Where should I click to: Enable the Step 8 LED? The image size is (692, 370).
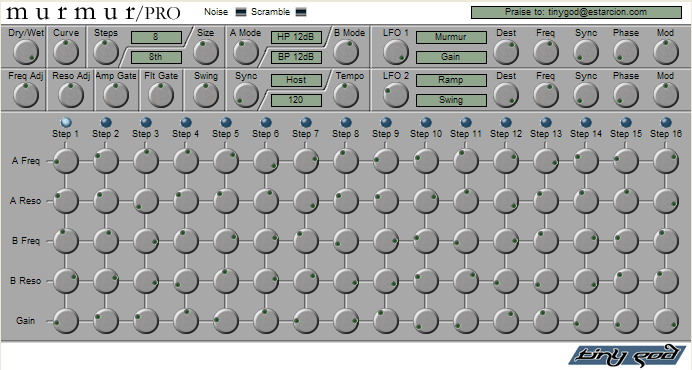[346, 122]
